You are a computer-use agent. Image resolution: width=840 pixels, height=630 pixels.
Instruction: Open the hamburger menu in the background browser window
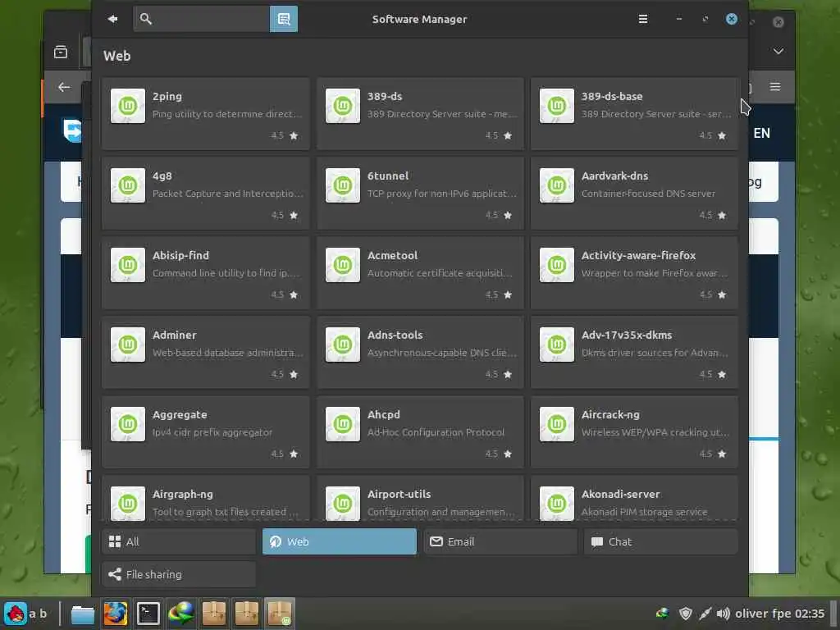click(775, 86)
